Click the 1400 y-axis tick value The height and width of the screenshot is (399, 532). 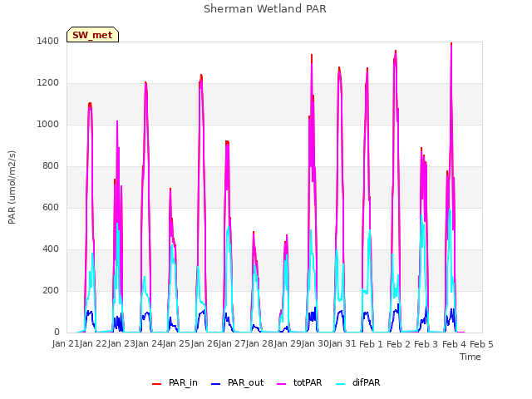pos(48,42)
